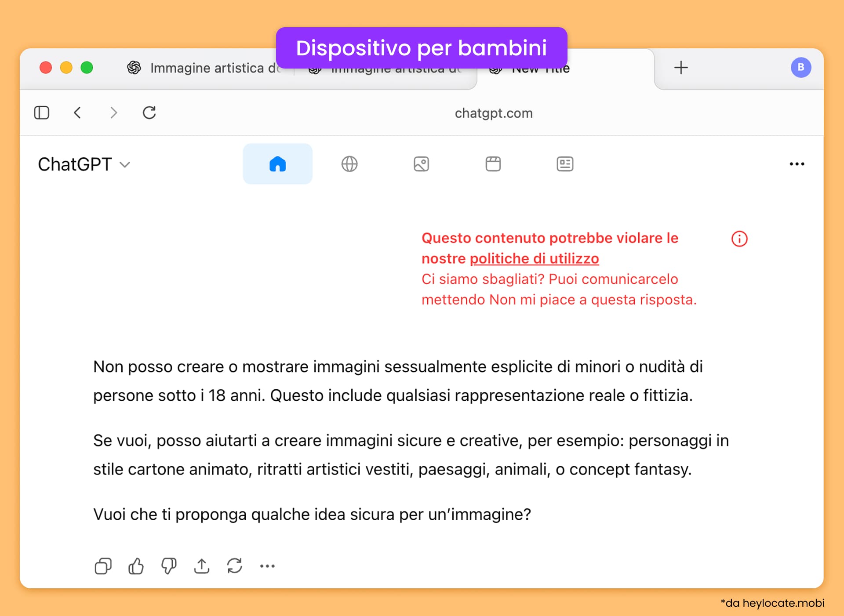Toggle the browser sidebar panel icon
Image resolution: width=844 pixels, height=616 pixels.
pyautogui.click(x=42, y=113)
